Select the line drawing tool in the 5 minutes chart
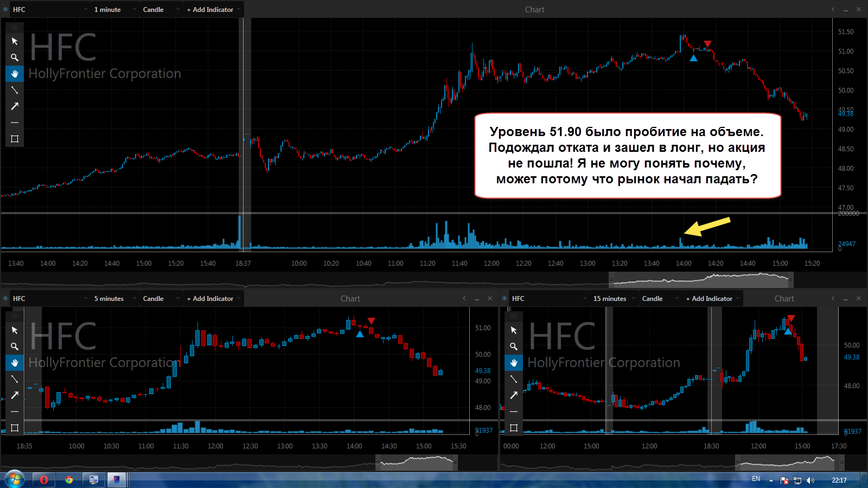 [15, 379]
